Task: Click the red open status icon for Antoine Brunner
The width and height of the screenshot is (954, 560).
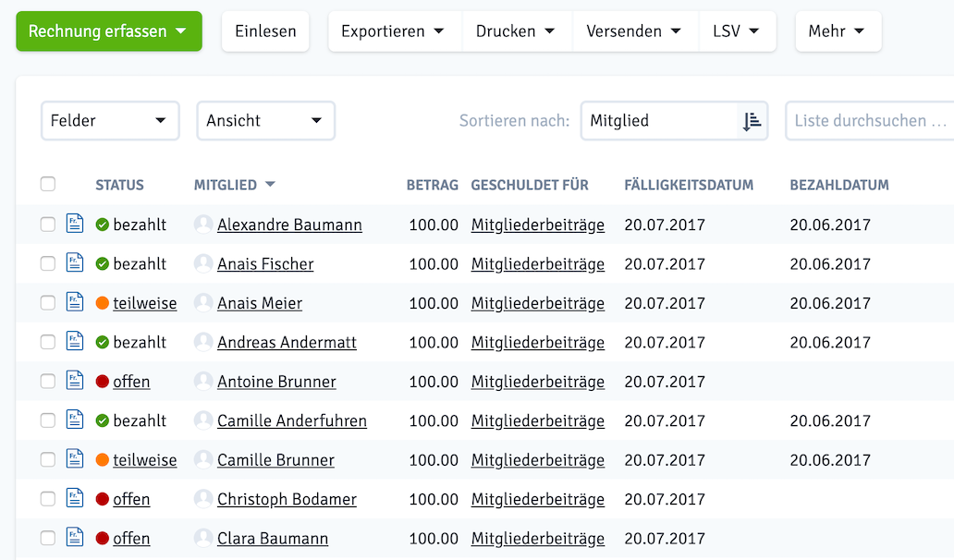Action: tap(100, 381)
